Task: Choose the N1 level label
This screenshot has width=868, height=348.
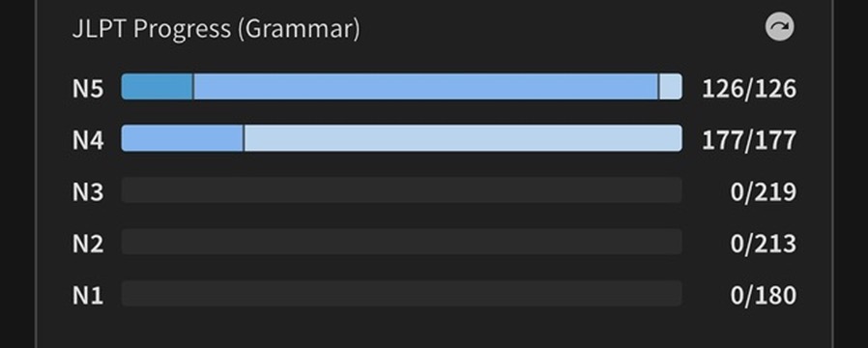Action: 88,295
